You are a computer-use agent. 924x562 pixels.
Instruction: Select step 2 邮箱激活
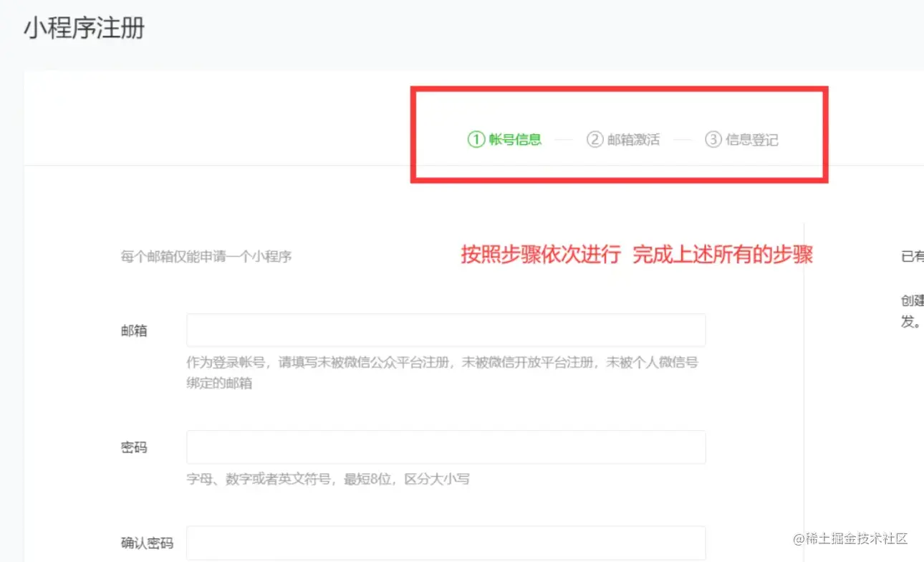click(x=623, y=140)
